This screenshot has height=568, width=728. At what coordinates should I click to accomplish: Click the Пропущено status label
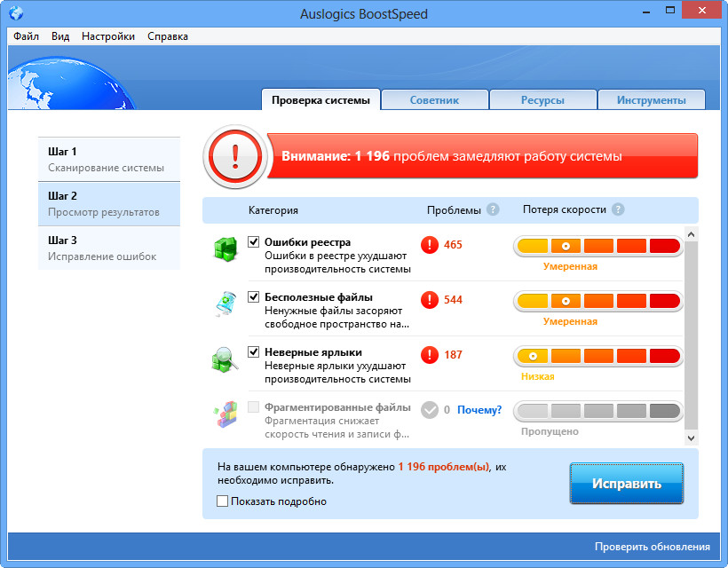(550, 431)
